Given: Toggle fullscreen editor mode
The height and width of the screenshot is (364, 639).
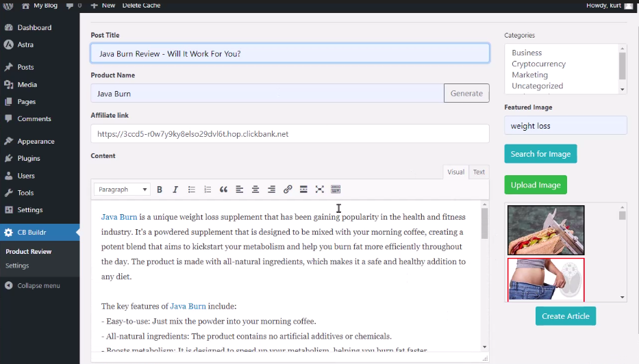Looking at the screenshot, I should [319, 190].
